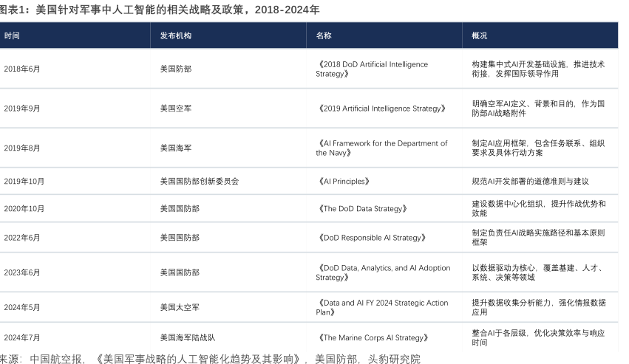This screenshot has height=364, width=629.
Task: Click The Marine Corps AI Strategy entry
Action: pos(372,337)
